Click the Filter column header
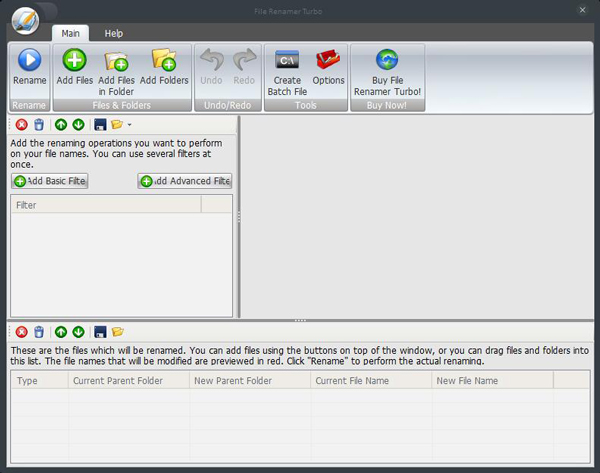The height and width of the screenshot is (473, 600). [x=106, y=205]
